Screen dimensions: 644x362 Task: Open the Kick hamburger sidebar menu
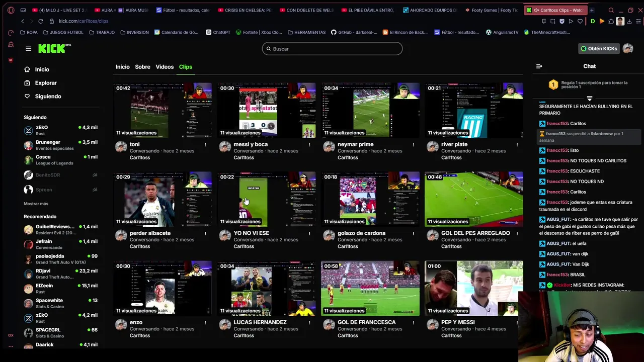click(28, 49)
